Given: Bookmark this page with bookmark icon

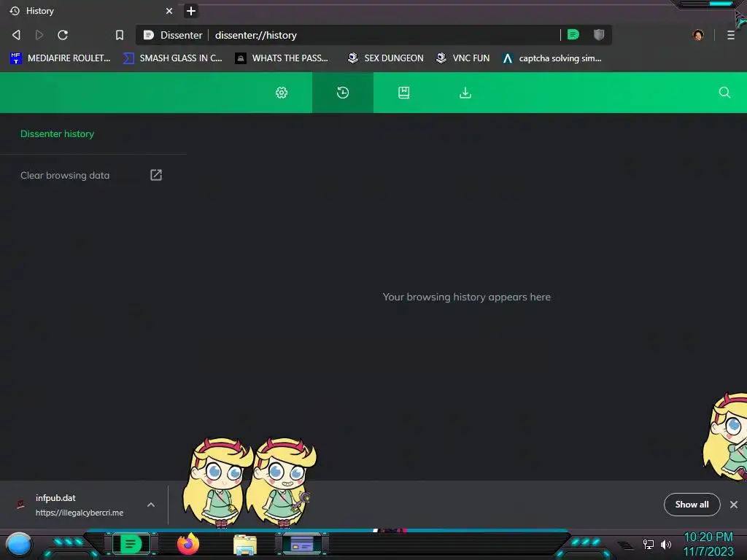Looking at the screenshot, I should [120, 35].
